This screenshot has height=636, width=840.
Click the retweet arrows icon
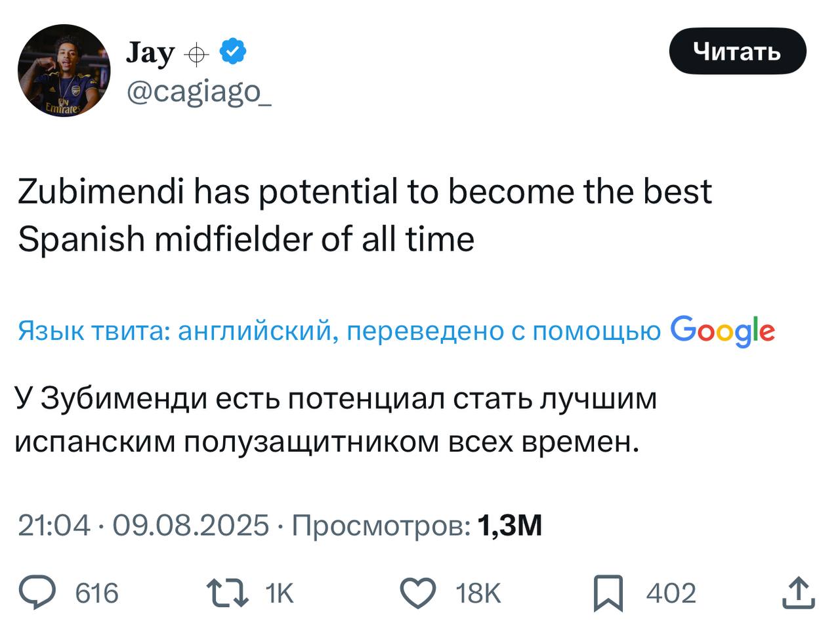click(228, 593)
